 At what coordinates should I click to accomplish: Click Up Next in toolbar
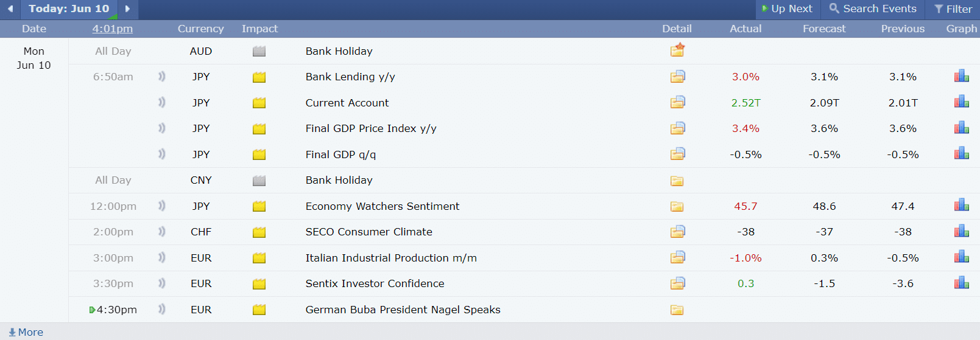point(787,9)
